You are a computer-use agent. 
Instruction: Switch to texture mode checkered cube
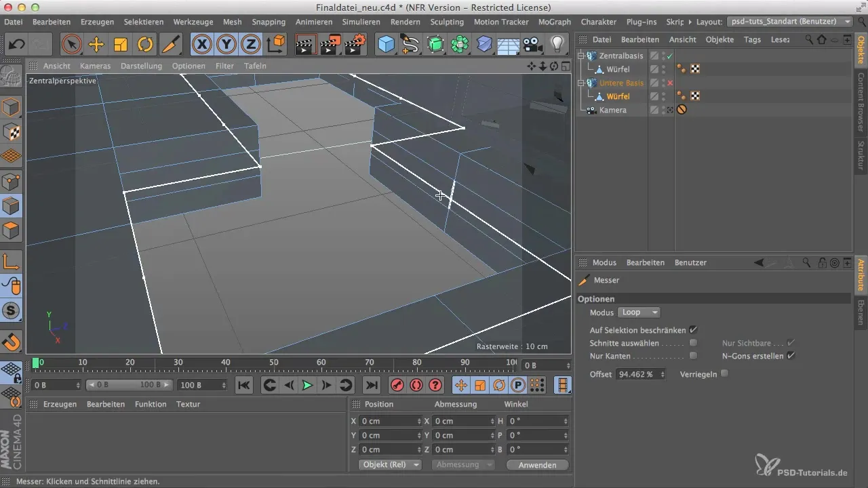pos(12,131)
